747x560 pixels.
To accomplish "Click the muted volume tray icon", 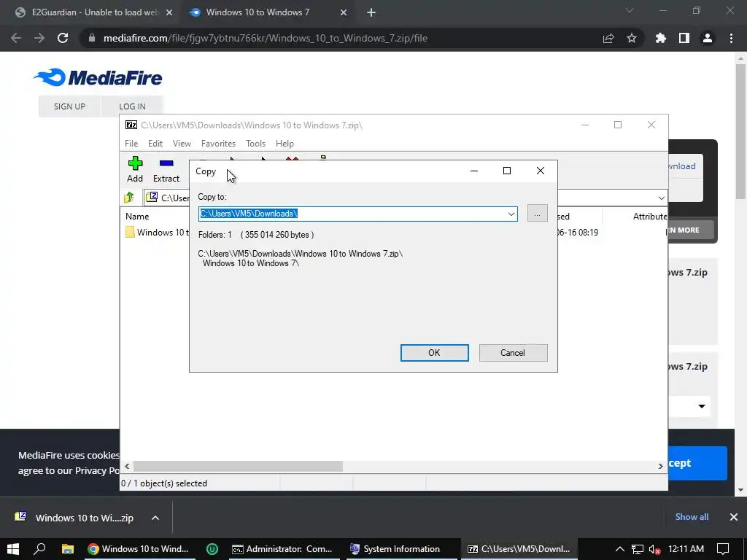I will tap(654, 549).
